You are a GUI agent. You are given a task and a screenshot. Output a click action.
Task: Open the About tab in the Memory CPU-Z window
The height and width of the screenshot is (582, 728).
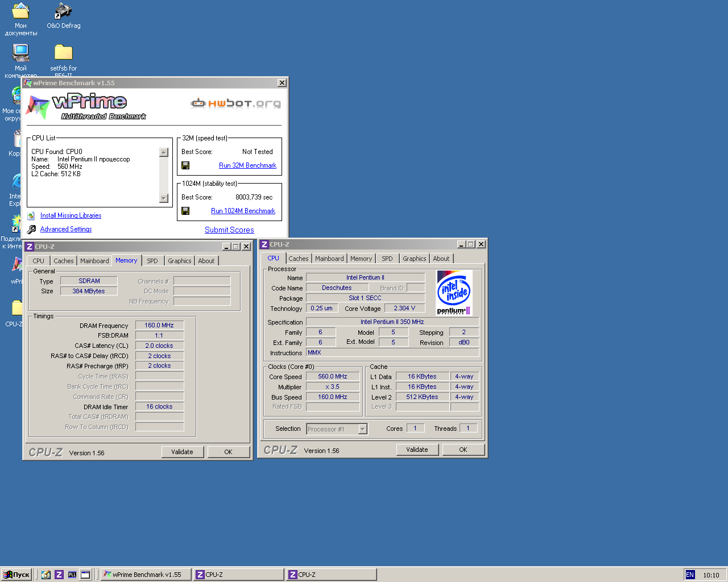click(206, 261)
